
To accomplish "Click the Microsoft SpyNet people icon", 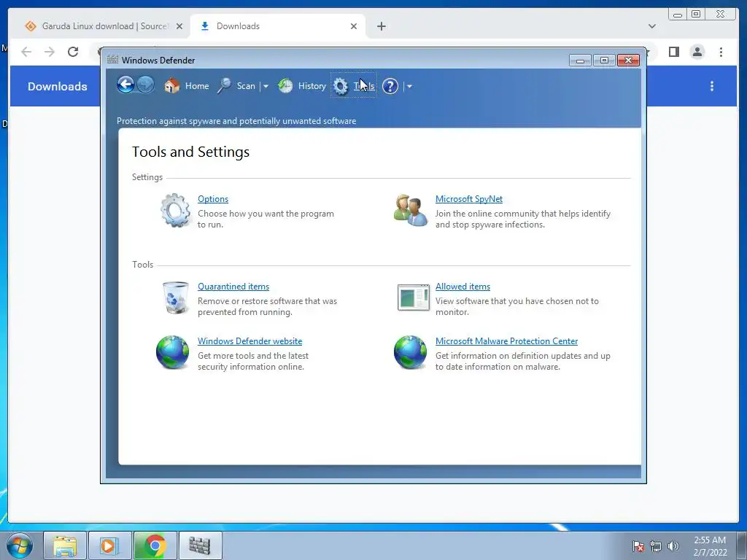I will [411, 210].
